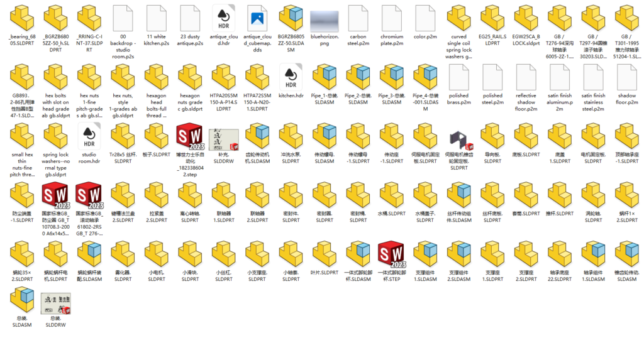Select the 补充.SLDDRW drawing thumbnail
This screenshot has width=644, height=343.
coord(224,139)
